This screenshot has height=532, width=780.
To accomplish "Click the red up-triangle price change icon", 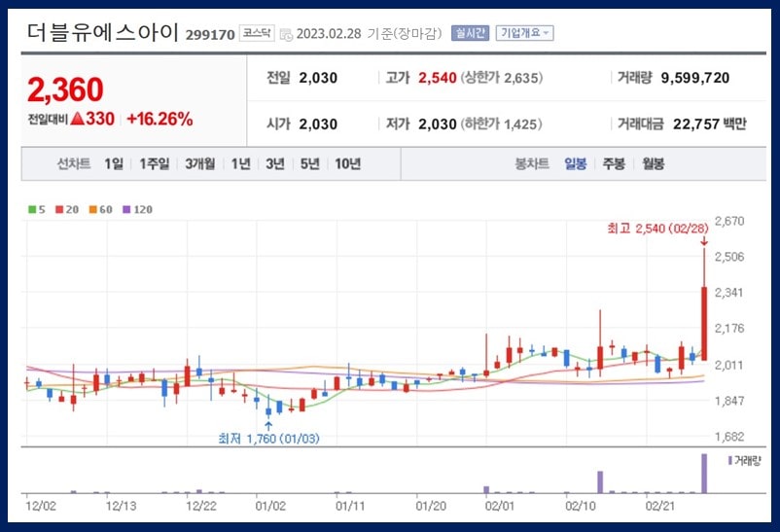I will (x=77, y=119).
